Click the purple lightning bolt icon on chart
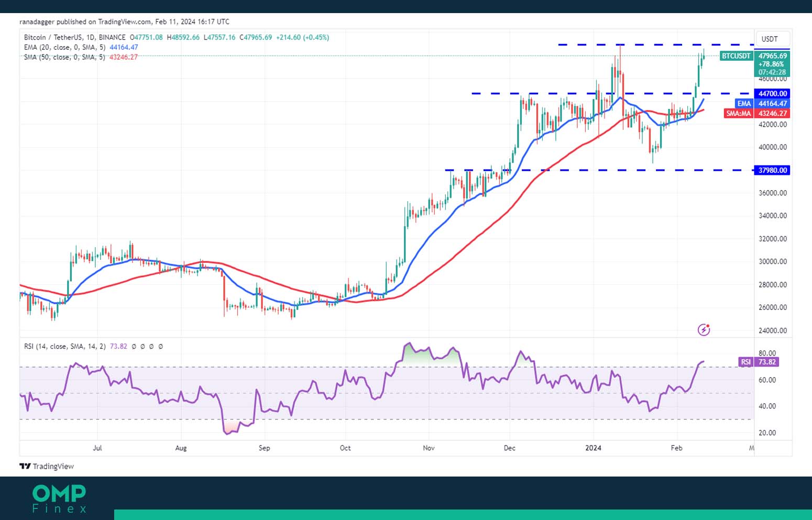 [x=704, y=329]
